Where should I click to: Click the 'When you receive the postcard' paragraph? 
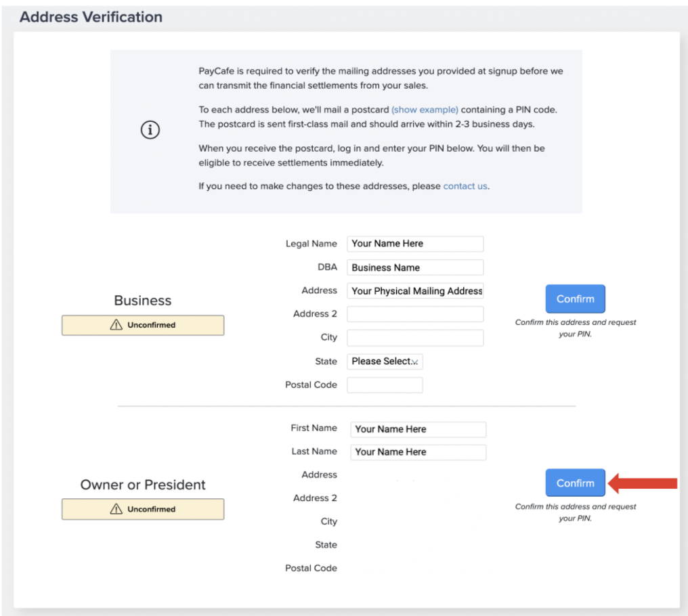point(372,155)
